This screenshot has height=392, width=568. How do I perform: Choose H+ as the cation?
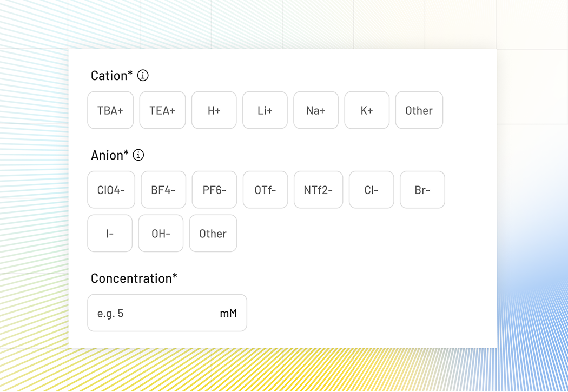coord(214,110)
